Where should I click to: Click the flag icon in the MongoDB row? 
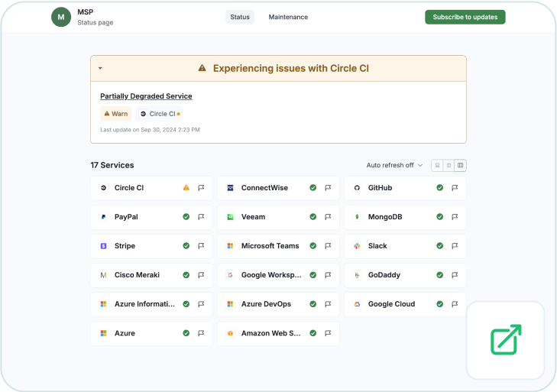[x=455, y=217]
